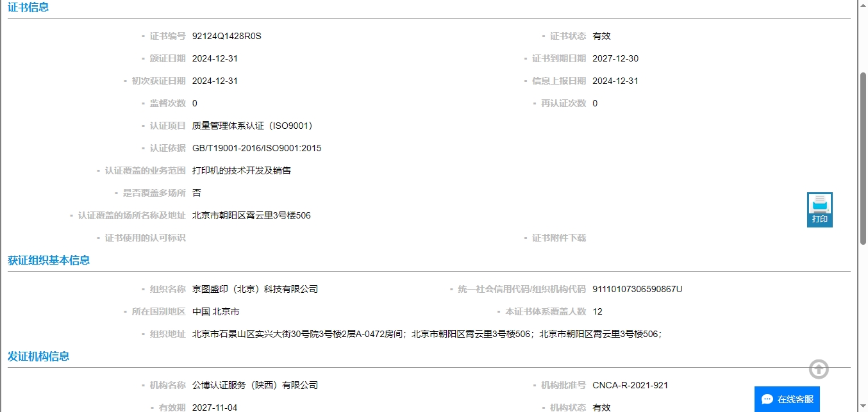Click address 北京市朝阳区霄云里3号楼506 under 认证覆盖的场所
The height and width of the screenshot is (412, 868).
pos(251,215)
